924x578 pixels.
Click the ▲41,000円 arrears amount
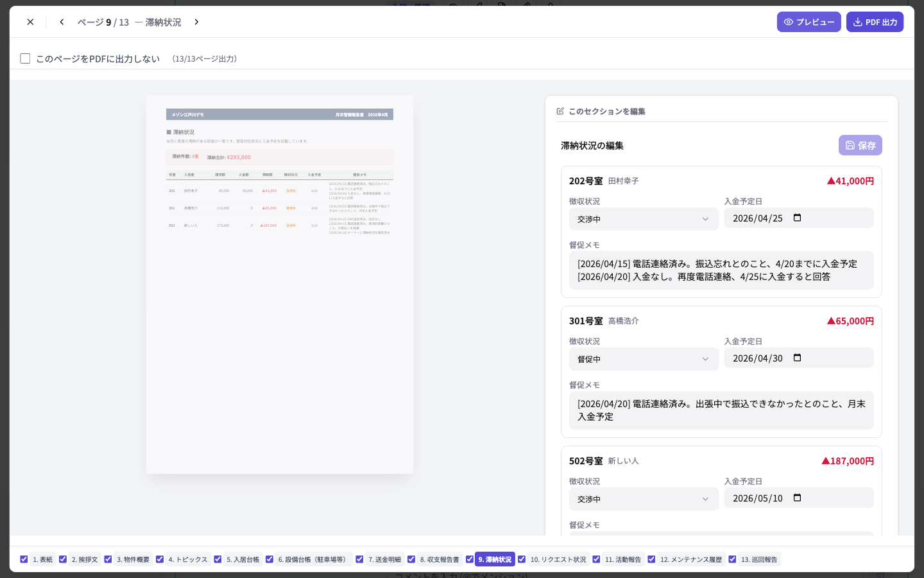(850, 181)
